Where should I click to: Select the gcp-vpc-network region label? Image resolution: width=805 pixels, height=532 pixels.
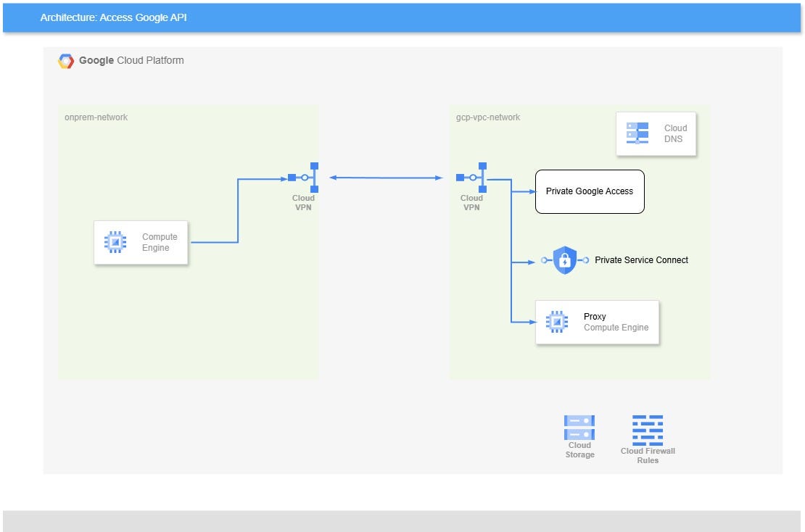coord(487,117)
